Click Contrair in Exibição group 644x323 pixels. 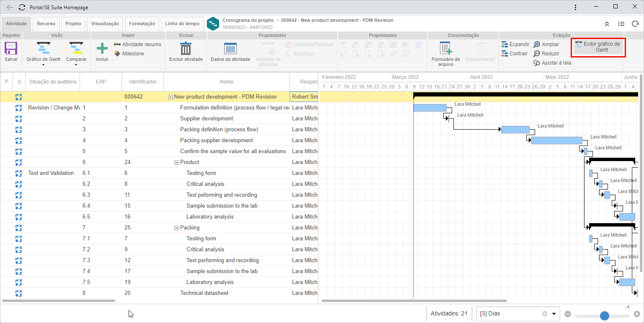(515, 53)
